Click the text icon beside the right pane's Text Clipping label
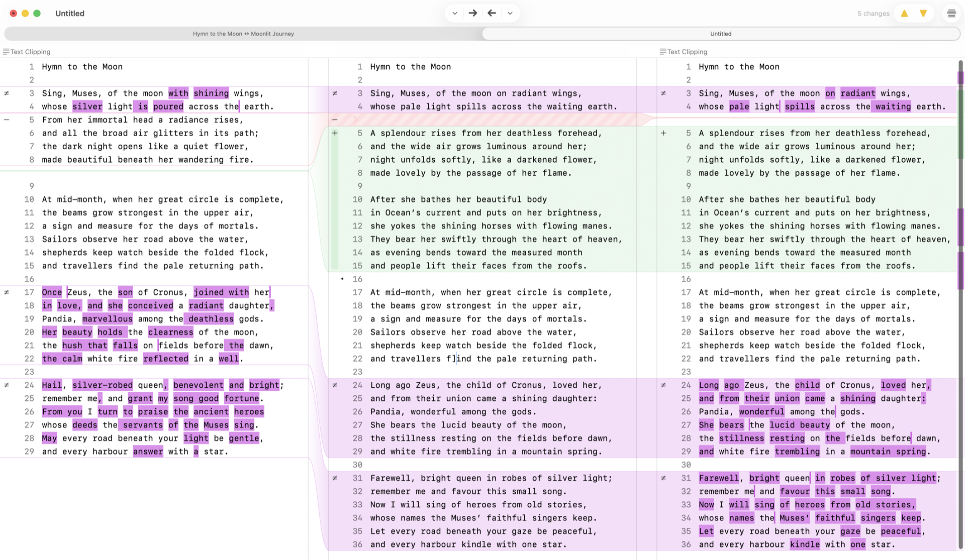 (x=663, y=52)
